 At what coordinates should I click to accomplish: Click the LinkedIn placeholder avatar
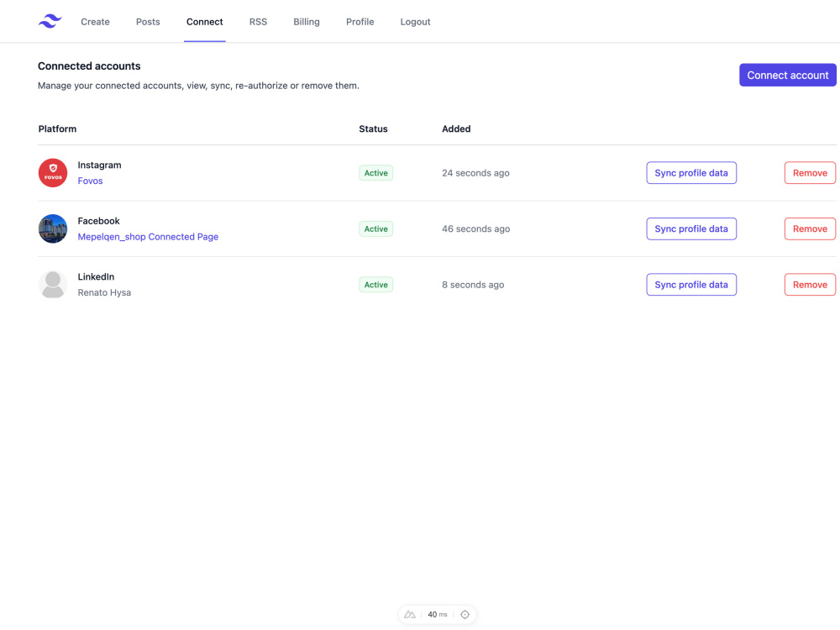tap(52, 285)
